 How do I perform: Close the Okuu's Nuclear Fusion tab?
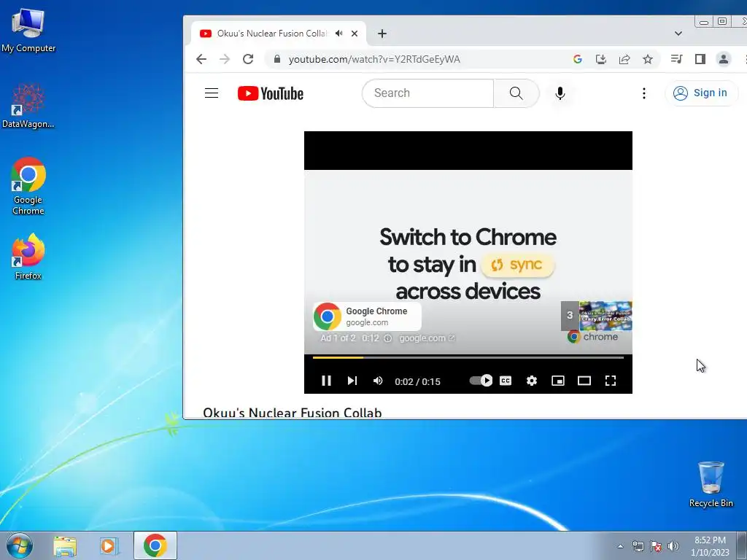click(x=355, y=34)
